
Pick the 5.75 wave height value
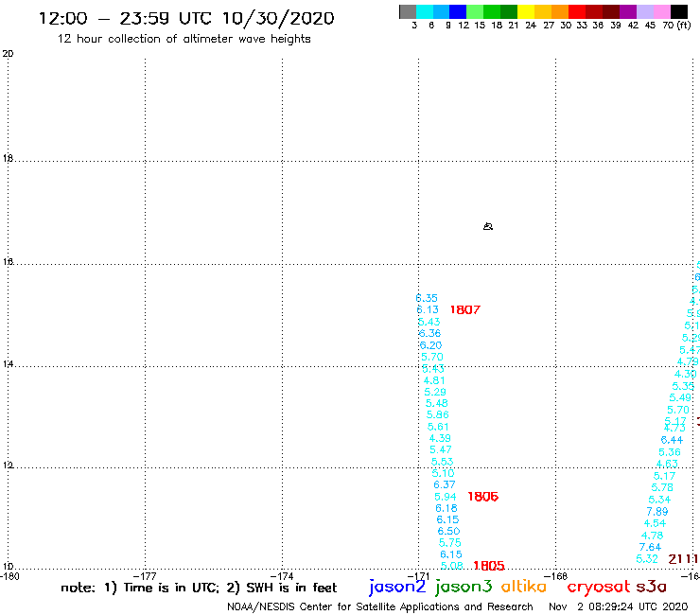click(x=450, y=543)
